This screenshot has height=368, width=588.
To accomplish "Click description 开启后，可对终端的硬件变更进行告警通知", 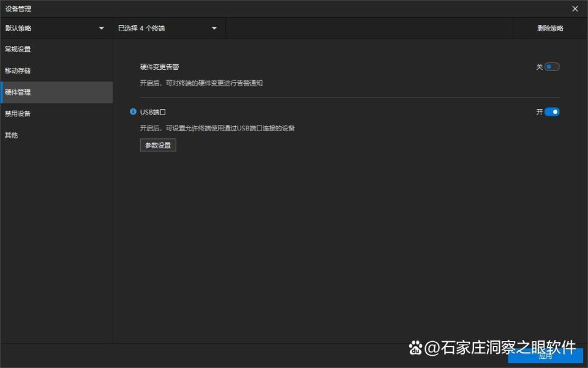I will tap(202, 83).
